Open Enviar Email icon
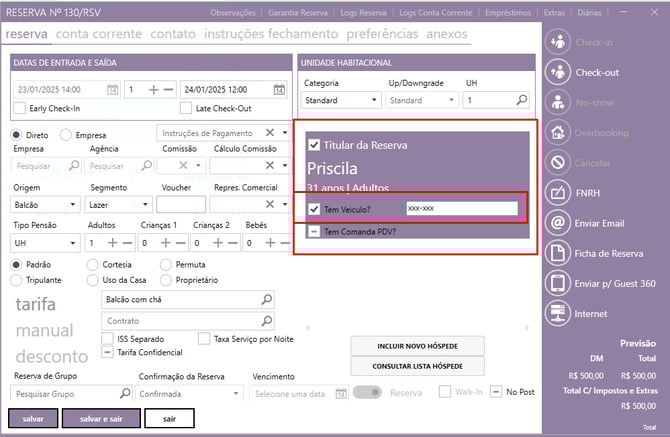Screen dimensions: 670x437 pyautogui.click(x=558, y=223)
